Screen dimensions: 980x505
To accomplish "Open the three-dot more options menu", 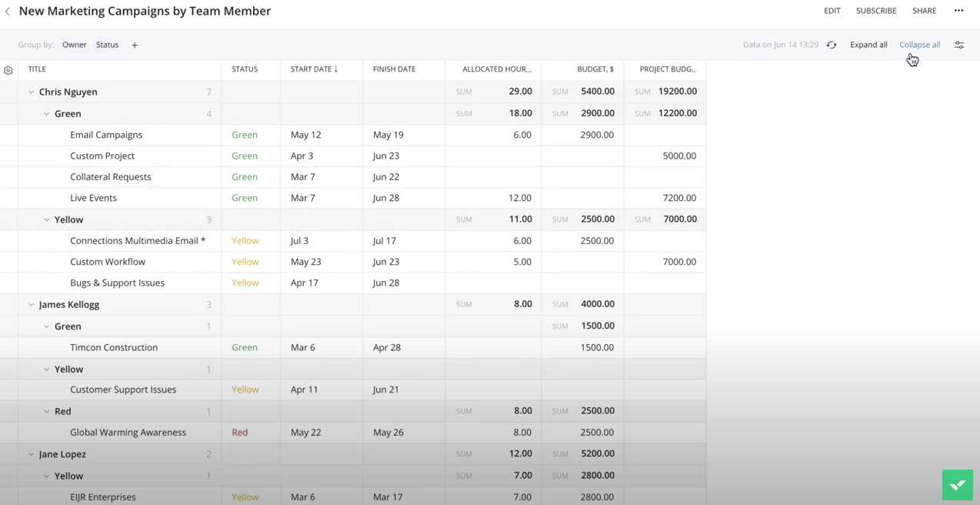I will click(958, 11).
